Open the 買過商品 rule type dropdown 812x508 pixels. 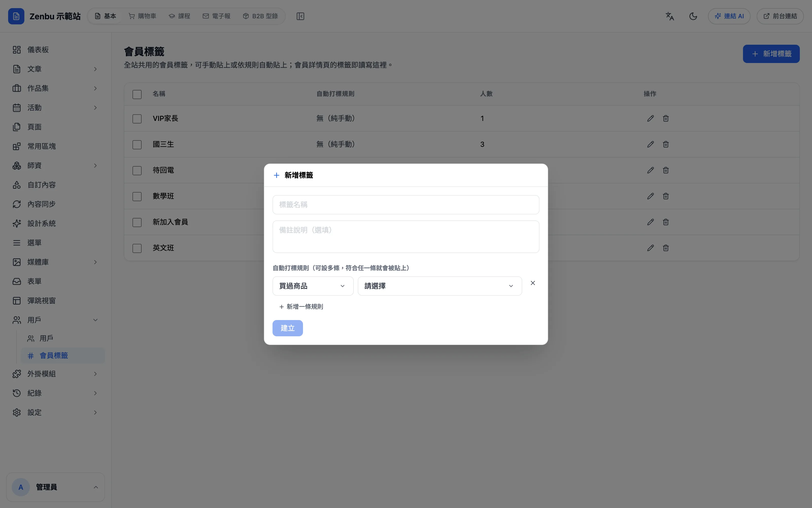tap(313, 286)
